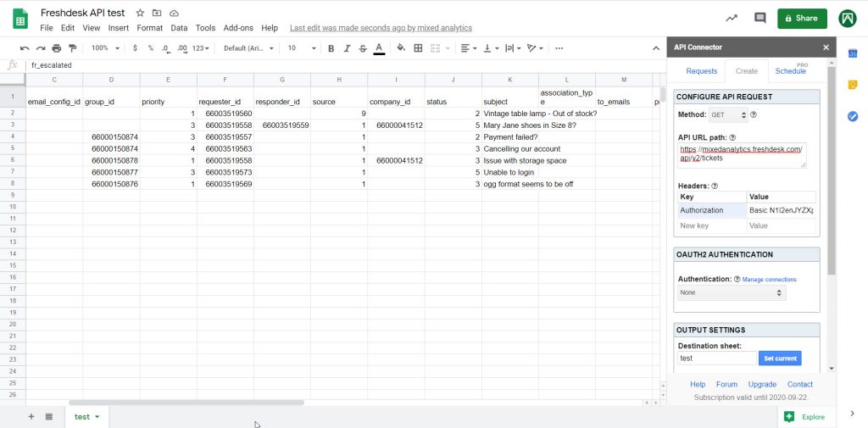868x428 pixels.
Task: Open Google Calendar side panel icon
Action: click(853, 53)
